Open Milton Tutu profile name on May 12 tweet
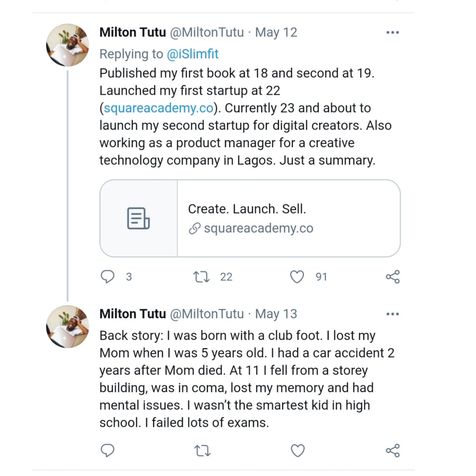Image resolution: width=476 pixels, height=476 pixels. 132,33
